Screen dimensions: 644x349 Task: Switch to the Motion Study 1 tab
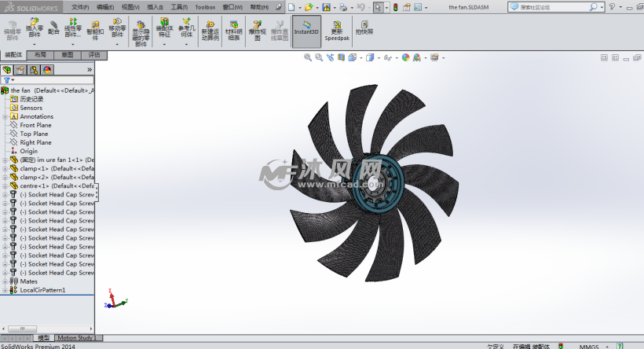[x=75, y=337]
